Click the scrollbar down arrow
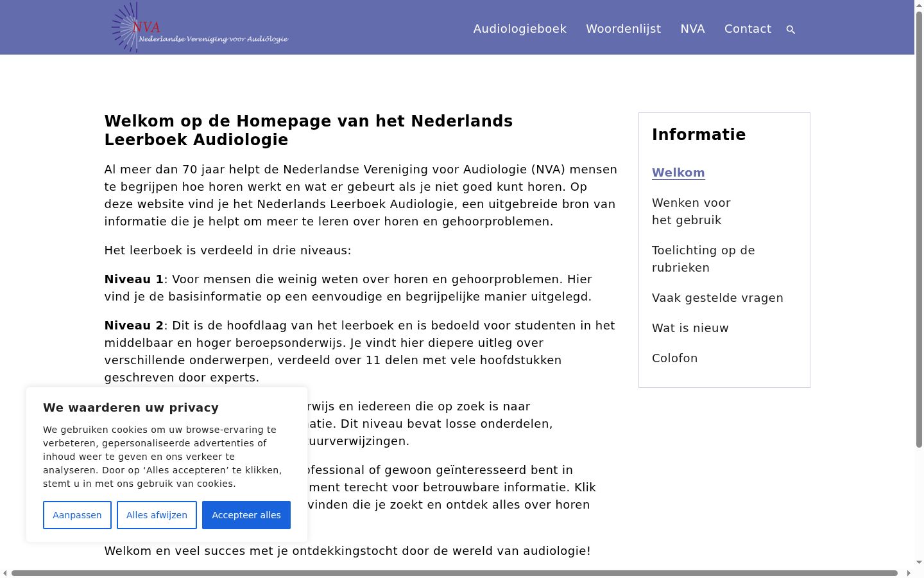The image size is (924, 578). coord(919,563)
